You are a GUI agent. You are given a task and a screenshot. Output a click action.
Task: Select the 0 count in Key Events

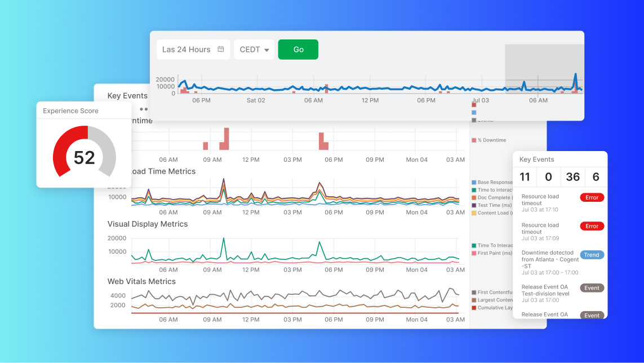coord(548,177)
